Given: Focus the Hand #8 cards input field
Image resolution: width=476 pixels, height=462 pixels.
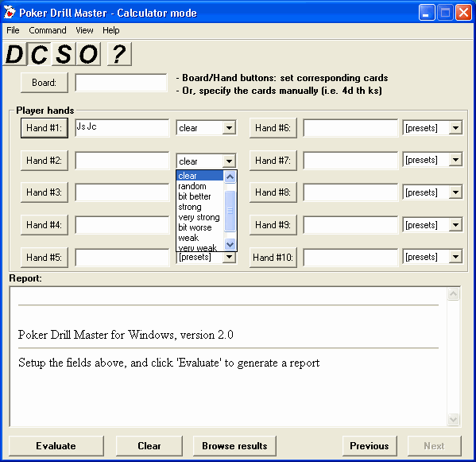Looking at the screenshot, I should point(350,192).
